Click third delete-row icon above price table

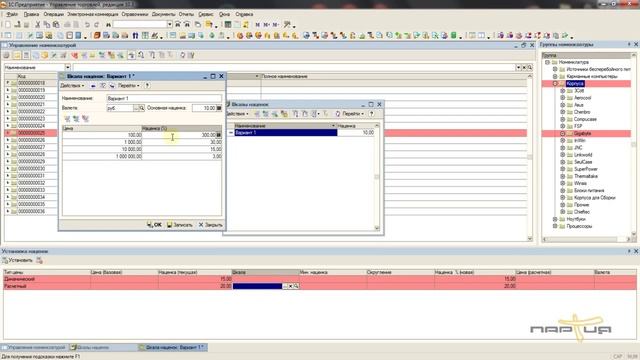point(85,119)
